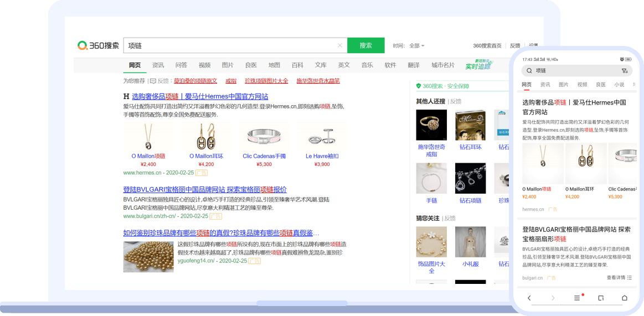Click the 小礼服 dress thumbnail
Screen dimensions: 644x316
tap(471, 242)
